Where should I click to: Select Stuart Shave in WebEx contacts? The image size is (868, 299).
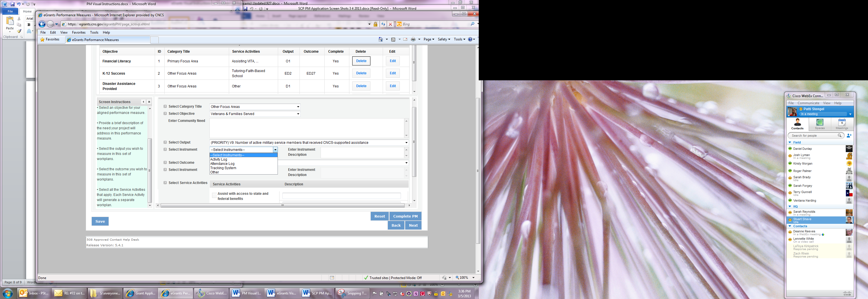(820, 220)
